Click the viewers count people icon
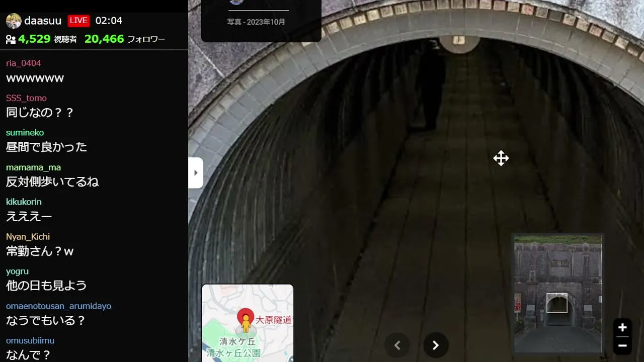Image resolution: width=644 pixels, height=362 pixels. click(11, 39)
